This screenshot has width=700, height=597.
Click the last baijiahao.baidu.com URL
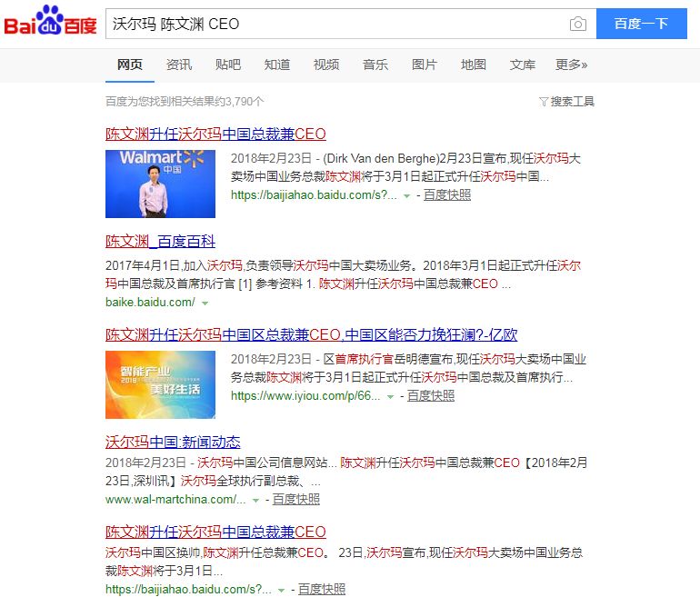click(x=188, y=590)
